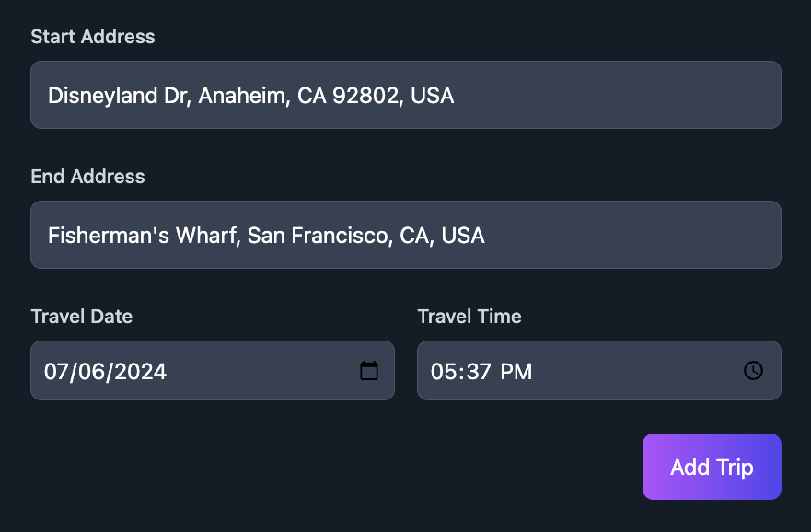Click the word USA in Start Address
This screenshot has height=532, width=811.
[x=433, y=96]
